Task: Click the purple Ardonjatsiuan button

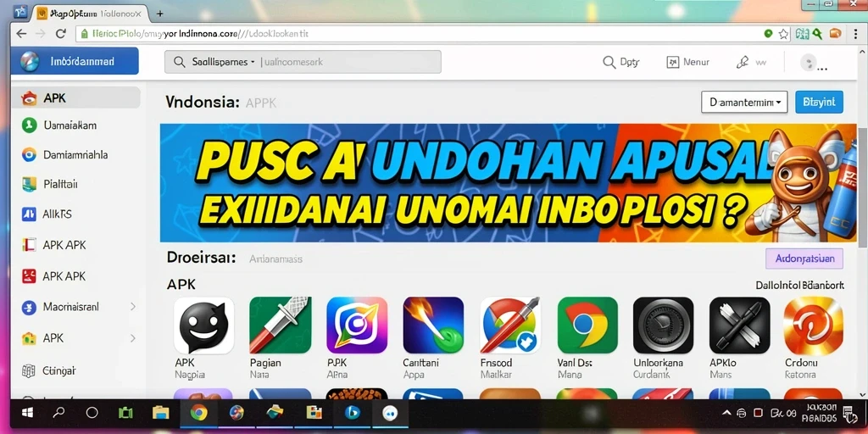Action: pos(804,259)
